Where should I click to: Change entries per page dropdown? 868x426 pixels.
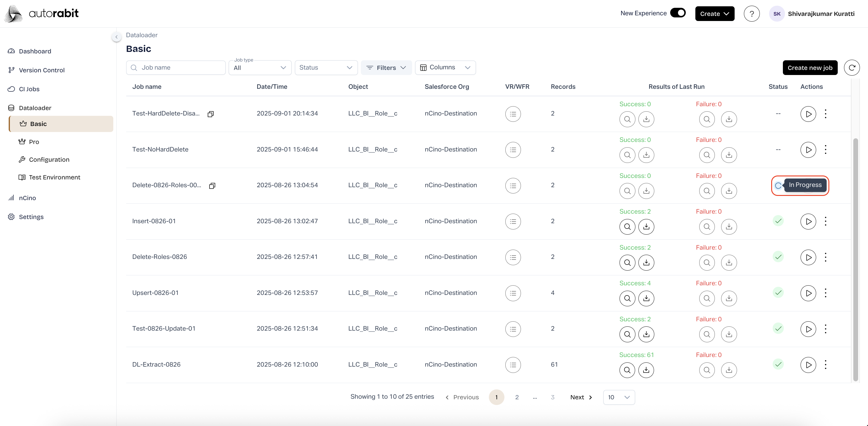click(x=619, y=397)
